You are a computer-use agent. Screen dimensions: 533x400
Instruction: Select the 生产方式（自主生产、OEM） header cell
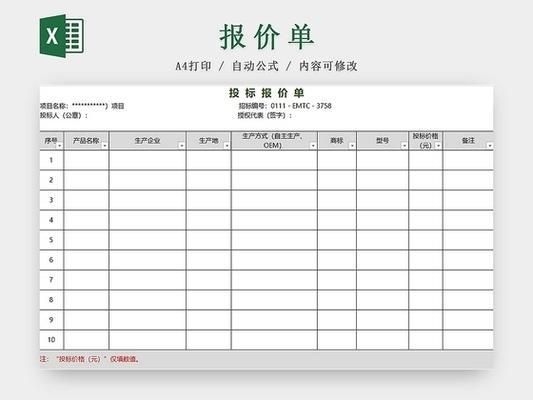coord(274,140)
